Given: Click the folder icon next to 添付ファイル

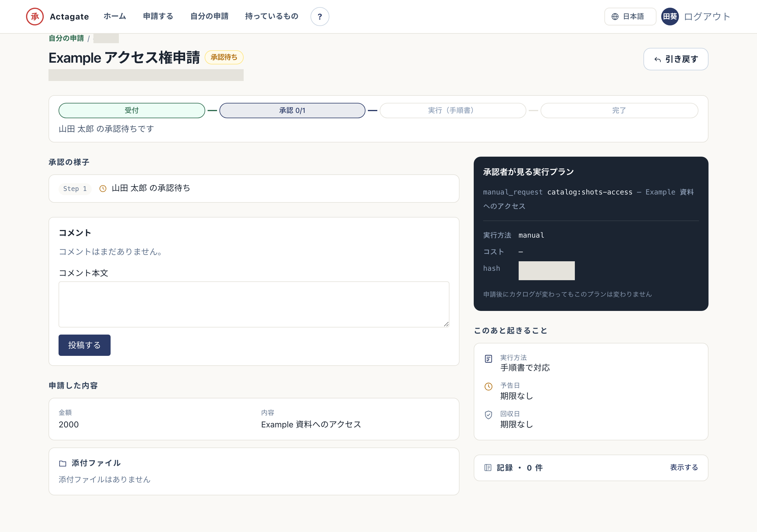Looking at the screenshot, I should point(63,463).
